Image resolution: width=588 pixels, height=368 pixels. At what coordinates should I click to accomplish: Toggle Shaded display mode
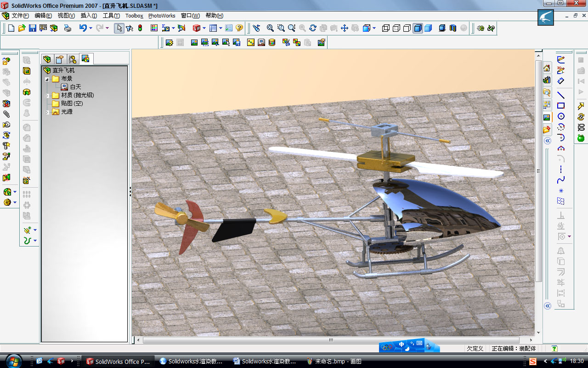point(428,28)
